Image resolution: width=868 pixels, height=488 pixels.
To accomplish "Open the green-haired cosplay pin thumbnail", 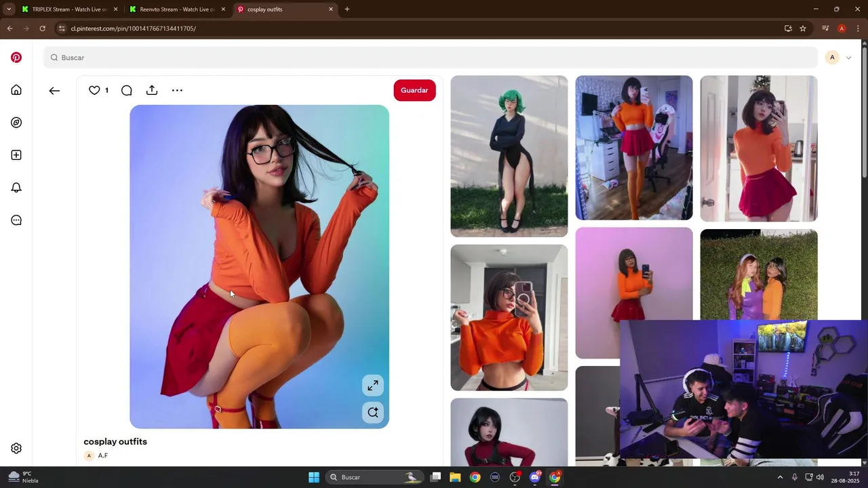I will pos(509,156).
